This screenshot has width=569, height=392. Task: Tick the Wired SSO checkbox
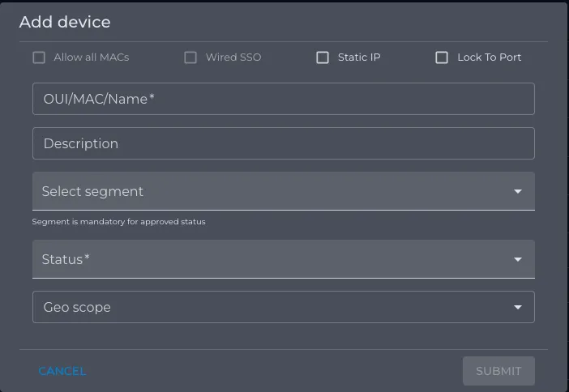(x=190, y=58)
